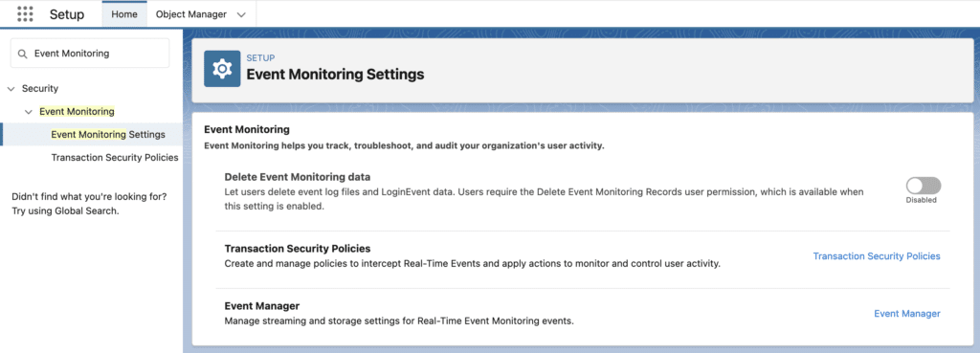
Task: Select the Event Monitoring sidebar node
Action: coord(77,112)
